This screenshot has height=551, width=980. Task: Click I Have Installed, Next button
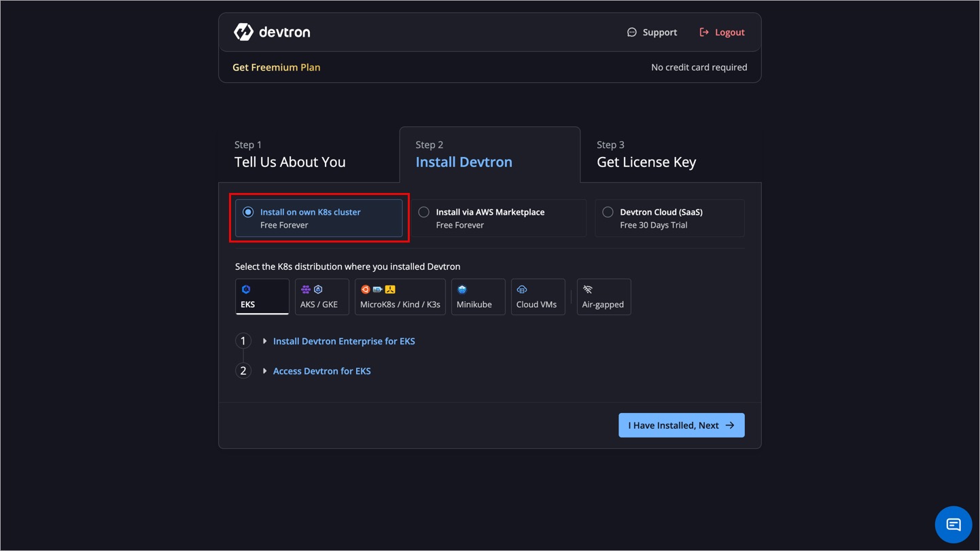681,425
